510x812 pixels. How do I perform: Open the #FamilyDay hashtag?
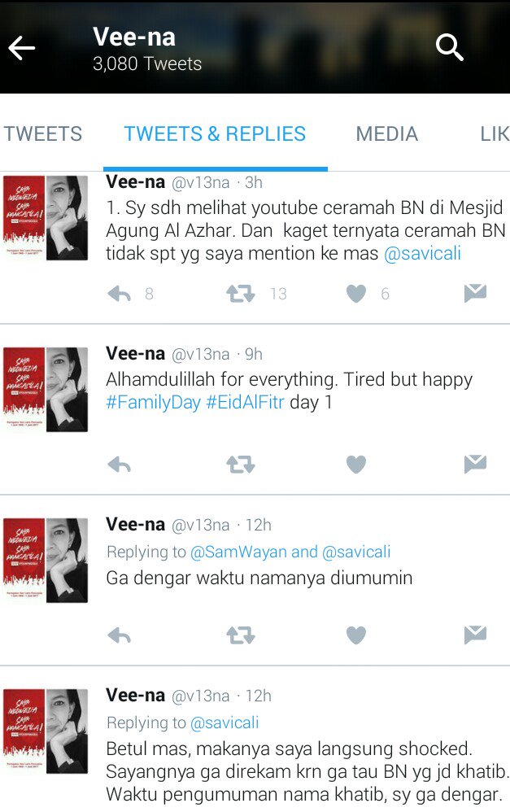tap(153, 403)
